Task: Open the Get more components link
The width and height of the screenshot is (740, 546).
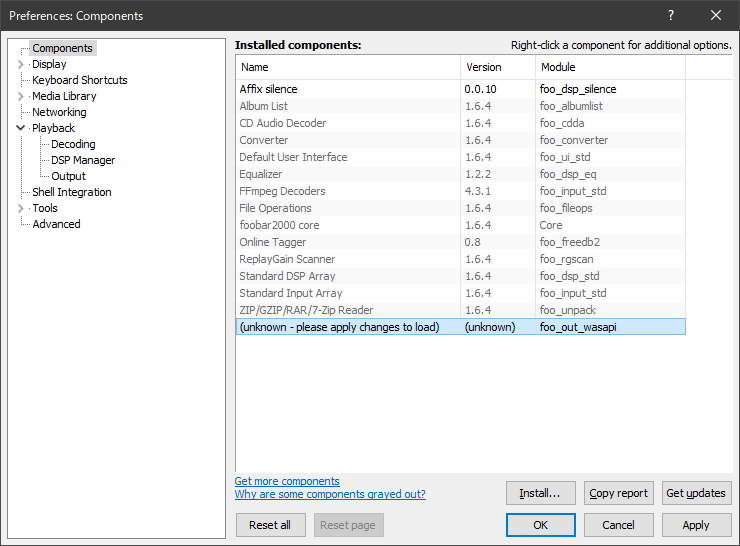Action: (287, 481)
